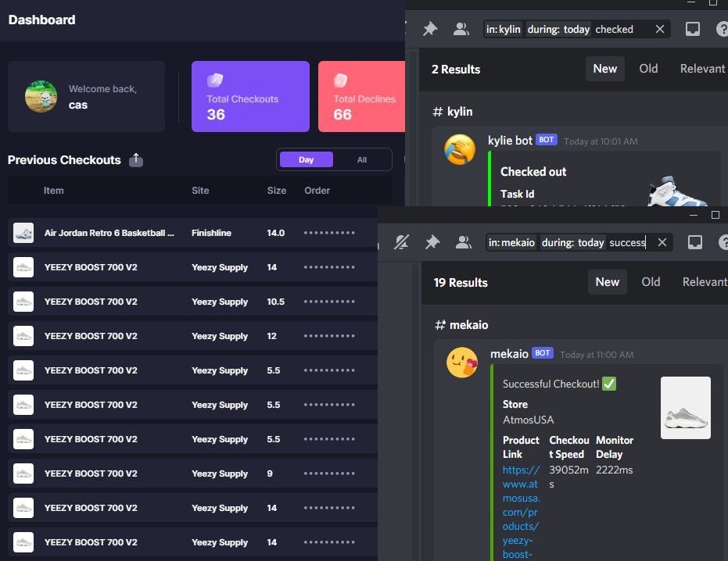Click the Total Checkouts clipboard icon

(x=217, y=80)
